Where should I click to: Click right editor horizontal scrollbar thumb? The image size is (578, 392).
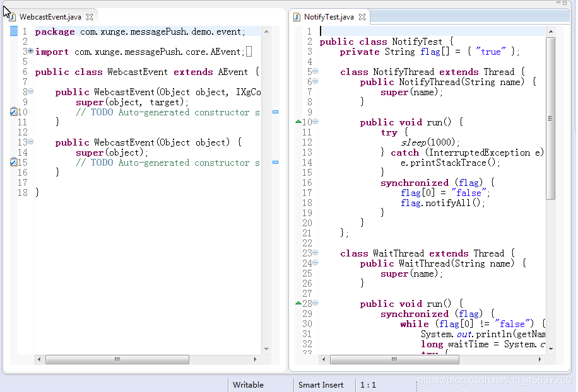point(394,359)
